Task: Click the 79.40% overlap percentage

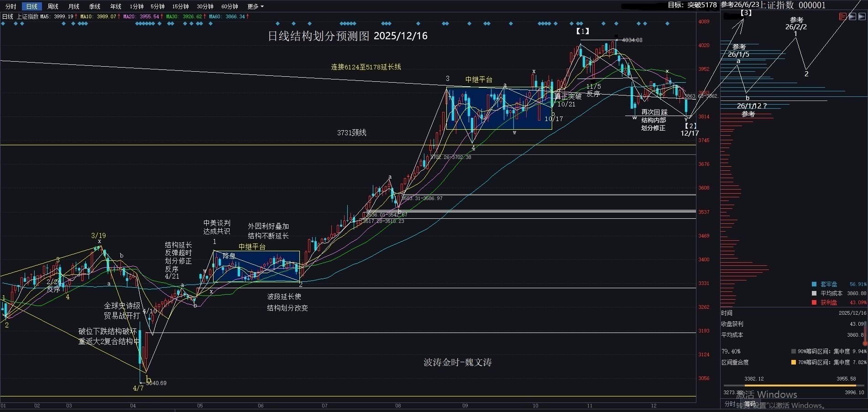Action: 731,351
